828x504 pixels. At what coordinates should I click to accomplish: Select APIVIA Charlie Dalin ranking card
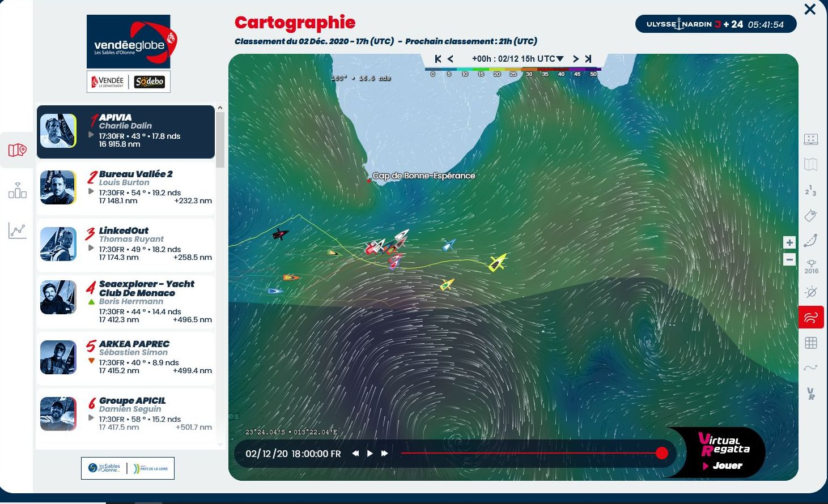(126, 131)
